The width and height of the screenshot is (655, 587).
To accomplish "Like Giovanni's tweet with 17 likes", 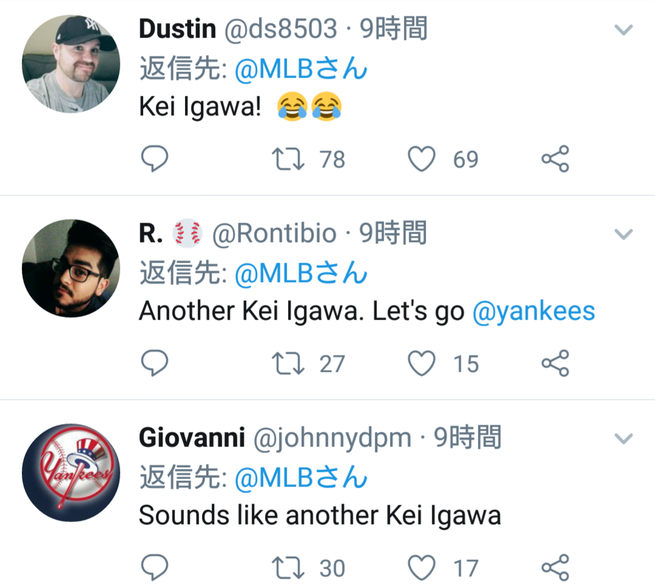I will tap(422, 568).
